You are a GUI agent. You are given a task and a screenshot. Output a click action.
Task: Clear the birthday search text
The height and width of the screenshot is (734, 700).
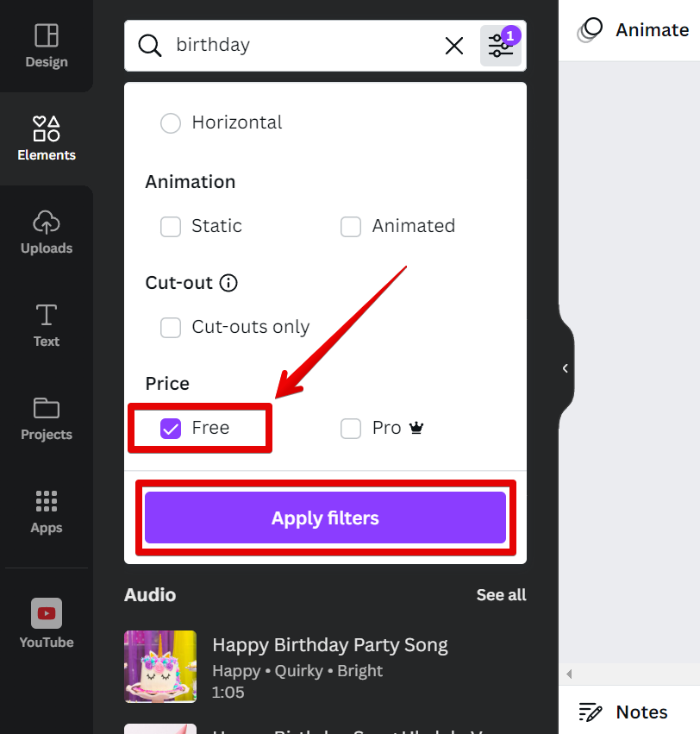pyautogui.click(x=454, y=46)
